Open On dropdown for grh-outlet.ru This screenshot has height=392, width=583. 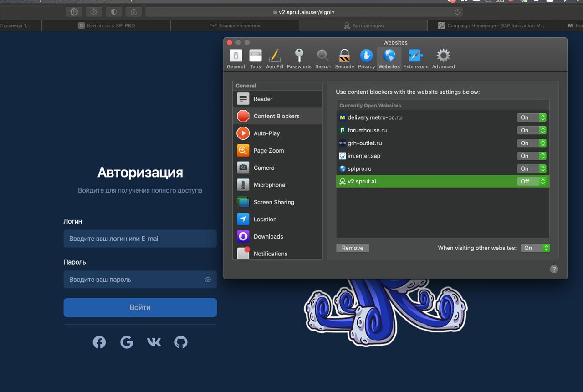(x=532, y=143)
